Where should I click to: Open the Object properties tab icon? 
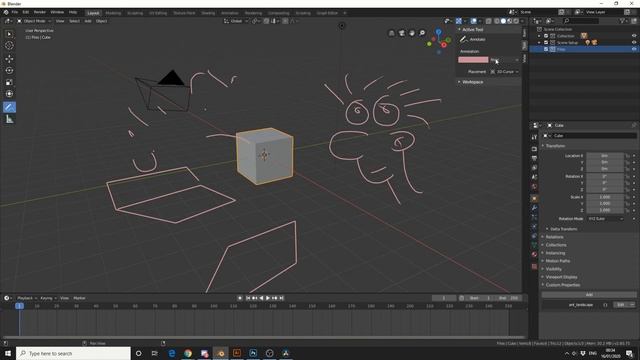coord(534,198)
